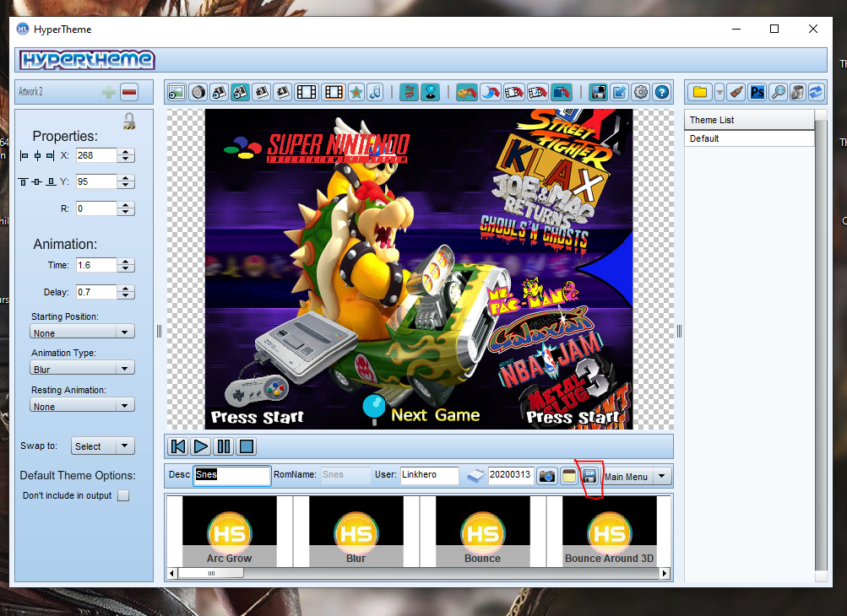Screen dimensions: 847x616
Task: Select the Artwork 1 toolbar icon
Action: [x=220, y=92]
